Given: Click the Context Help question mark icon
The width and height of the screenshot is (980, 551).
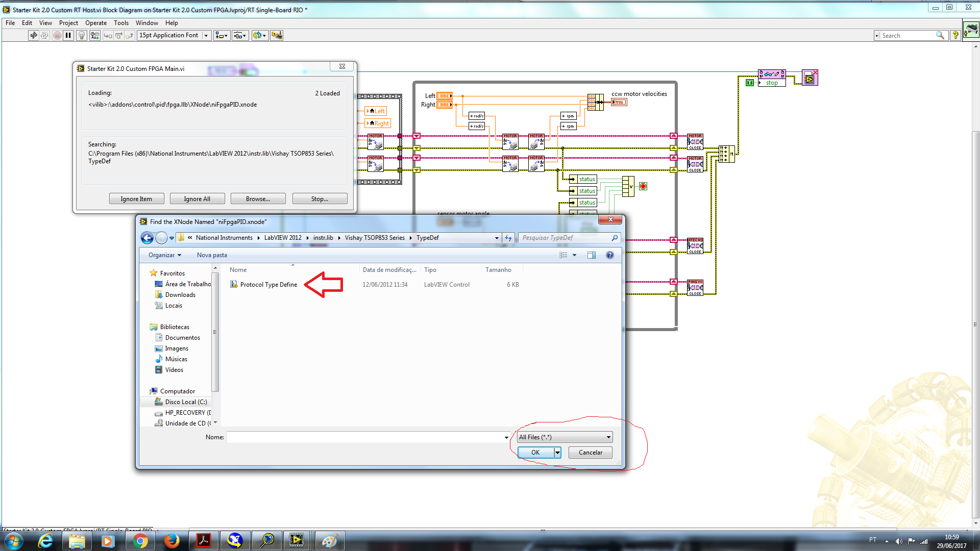Looking at the screenshot, I should point(955,35).
